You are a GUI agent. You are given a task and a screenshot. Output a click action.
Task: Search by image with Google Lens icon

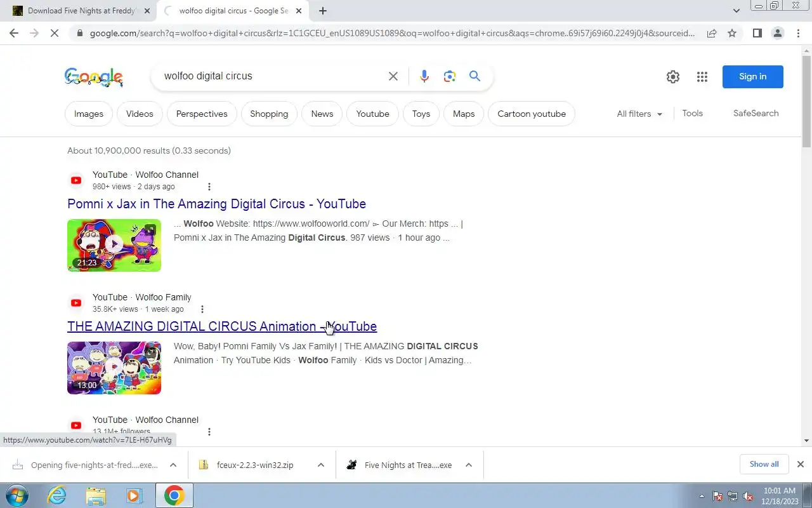[450, 76]
